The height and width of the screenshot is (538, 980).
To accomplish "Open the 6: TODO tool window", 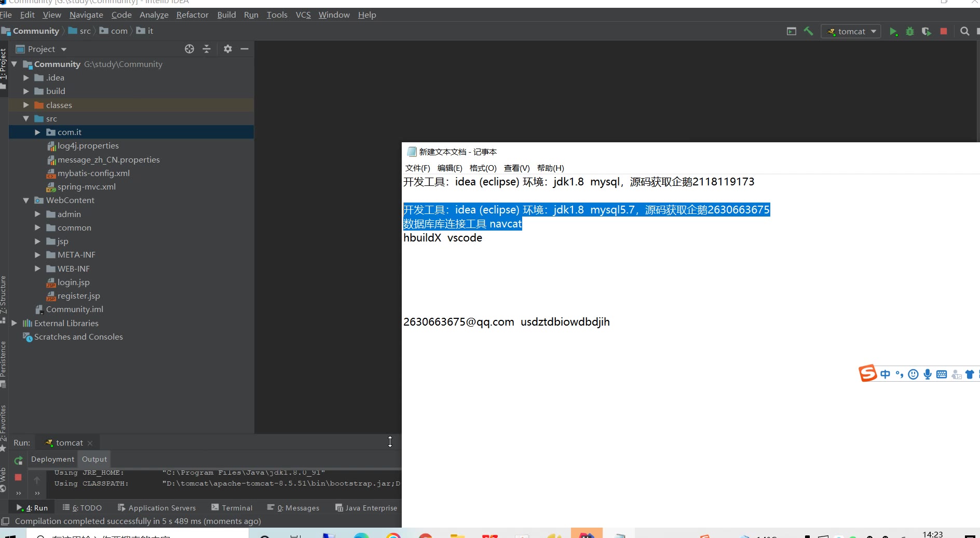I will tap(82, 508).
